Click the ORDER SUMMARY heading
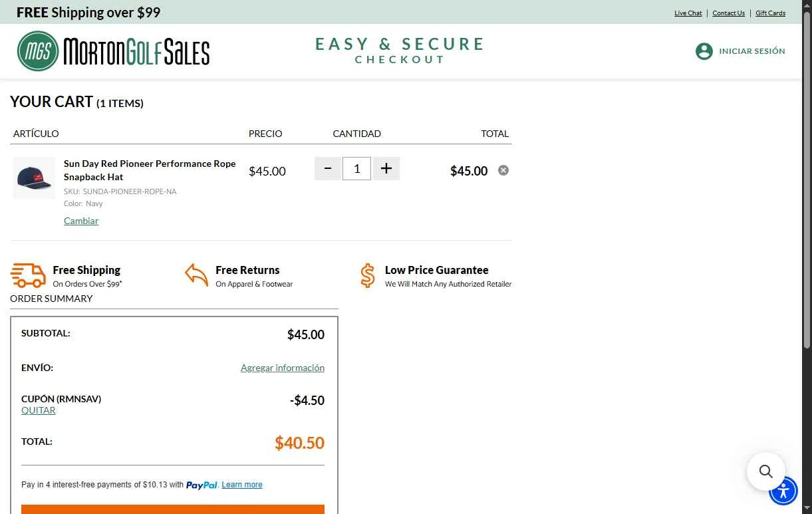 (51, 299)
